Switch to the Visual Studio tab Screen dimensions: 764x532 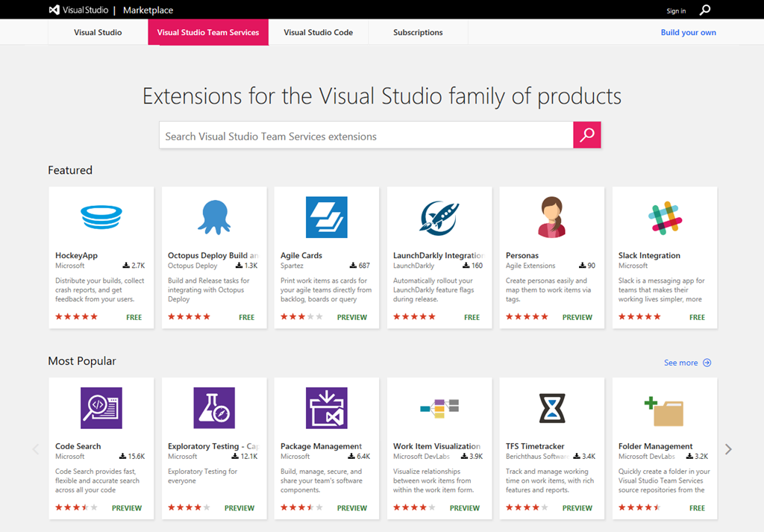tap(98, 32)
